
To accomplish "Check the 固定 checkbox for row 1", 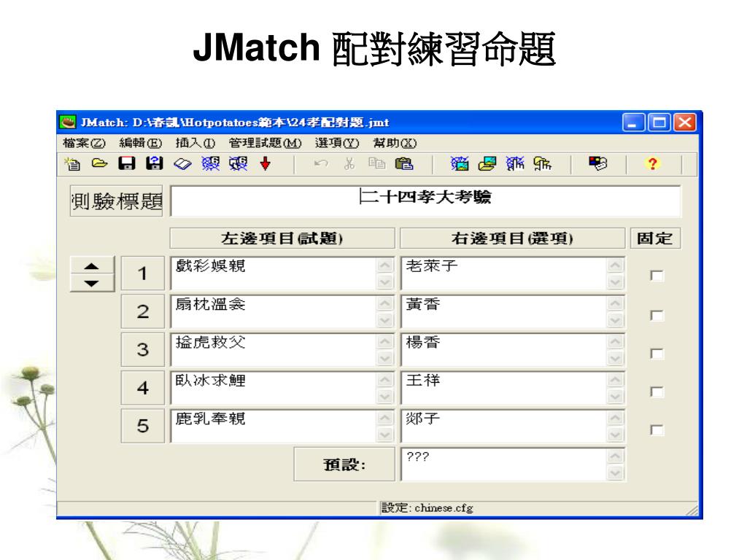I will [x=657, y=275].
